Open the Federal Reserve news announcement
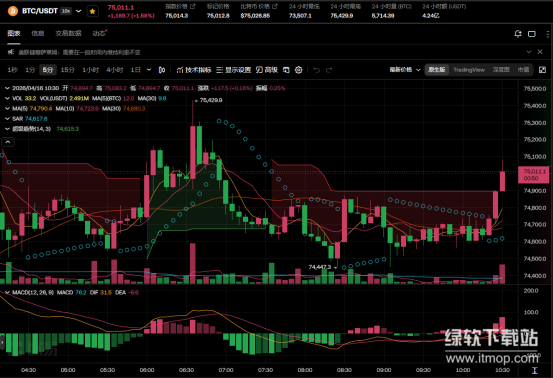Image resolution: width=553 pixels, height=378 pixels. (79, 52)
